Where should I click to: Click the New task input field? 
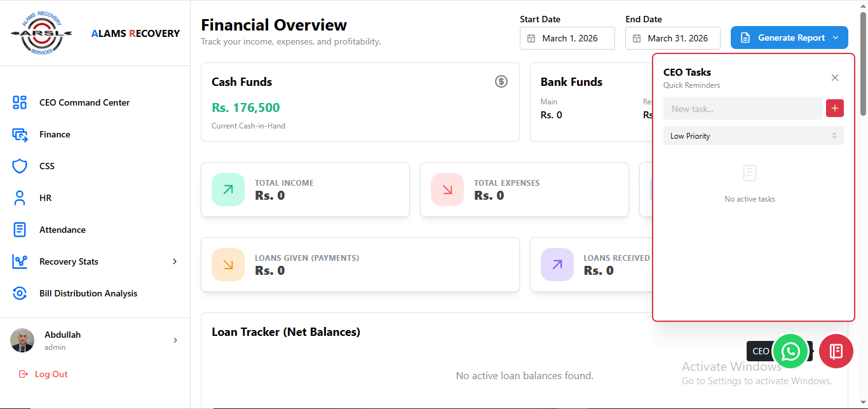click(x=742, y=109)
